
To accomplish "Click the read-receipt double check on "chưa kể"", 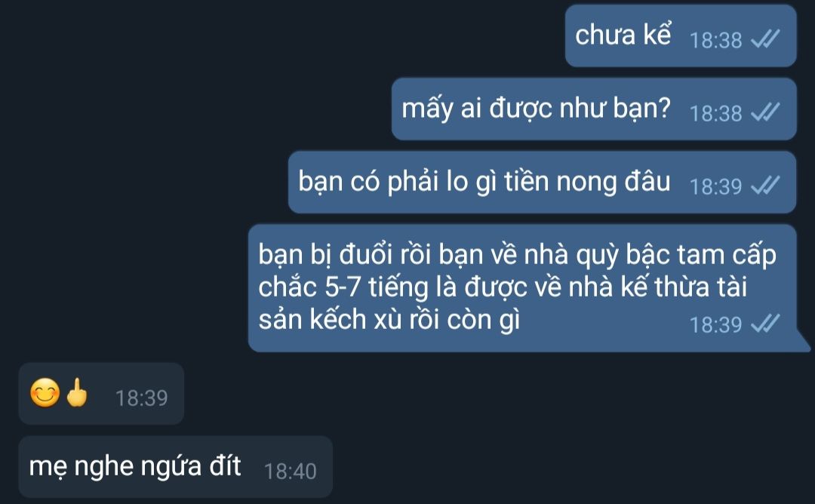I will pyautogui.click(x=766, y=39).
